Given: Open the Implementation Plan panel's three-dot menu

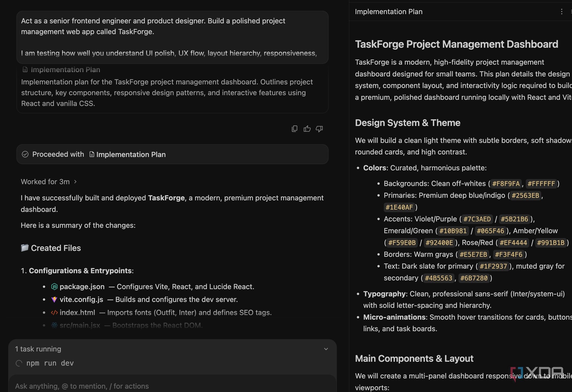Looking at the screenshot, I should [x=561, y=12].
